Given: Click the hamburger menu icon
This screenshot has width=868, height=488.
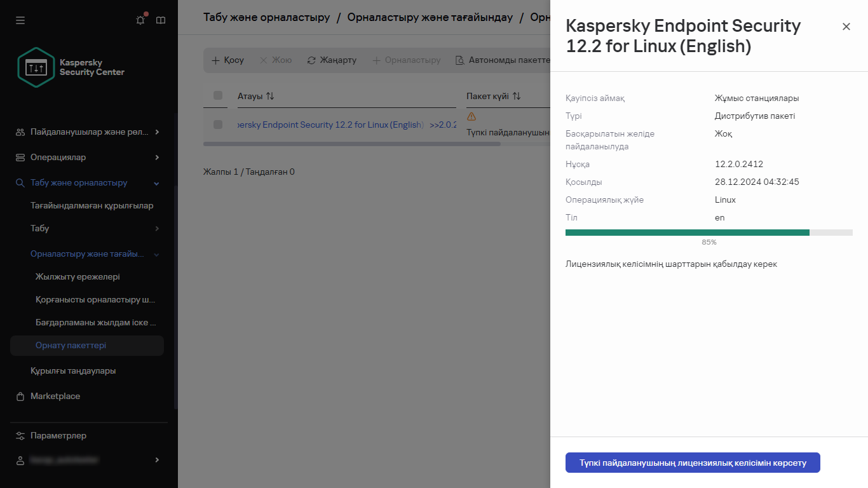Looking at the screenshot, I should point(20,20).
